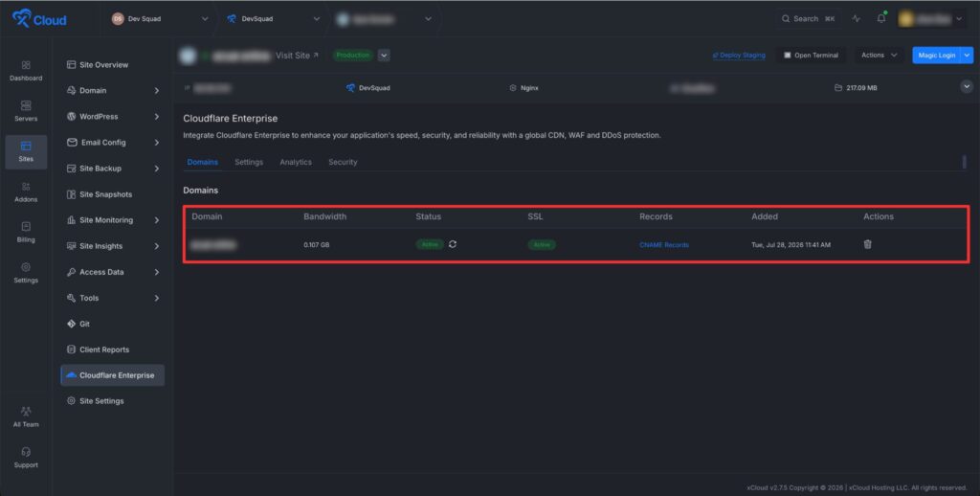Switch to the Analytics tab

(296, 162)
